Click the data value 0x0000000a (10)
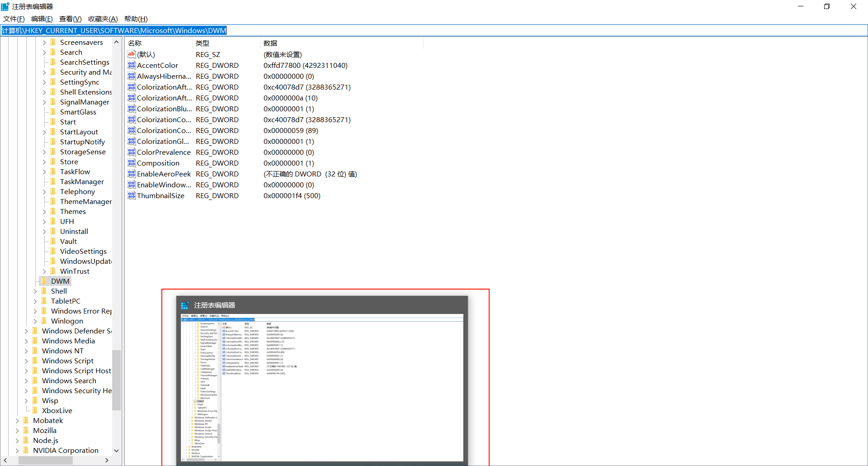Image resolution: width=868 pixels, height=466 pixels. 291,98
